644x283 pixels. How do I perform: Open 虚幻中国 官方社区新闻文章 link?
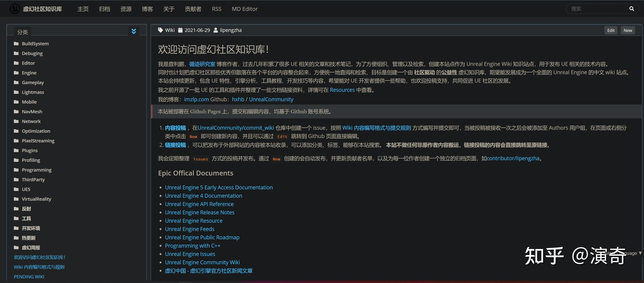(209, 271)
